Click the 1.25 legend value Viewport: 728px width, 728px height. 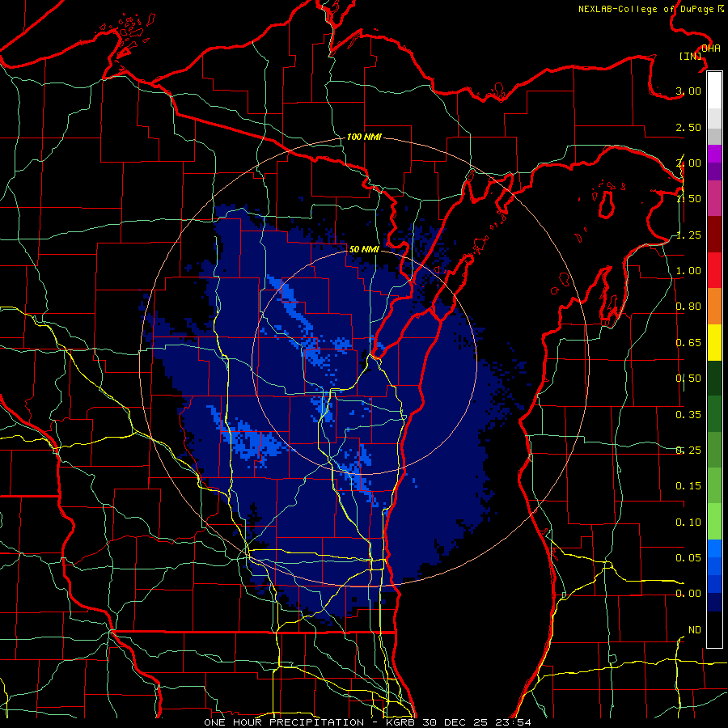[688, 235]
